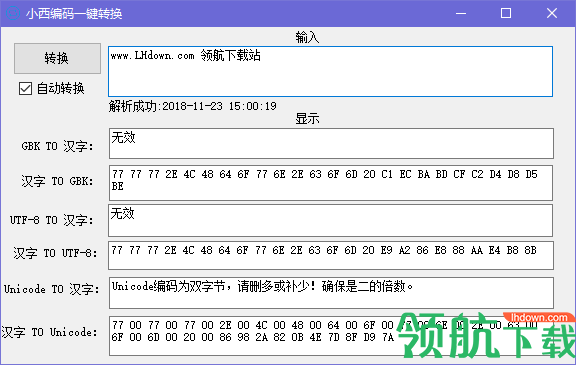The image size is (576, 365).
Task: Click the UTF-8 TO 汉字 output field
Action: tap(331, 220)
